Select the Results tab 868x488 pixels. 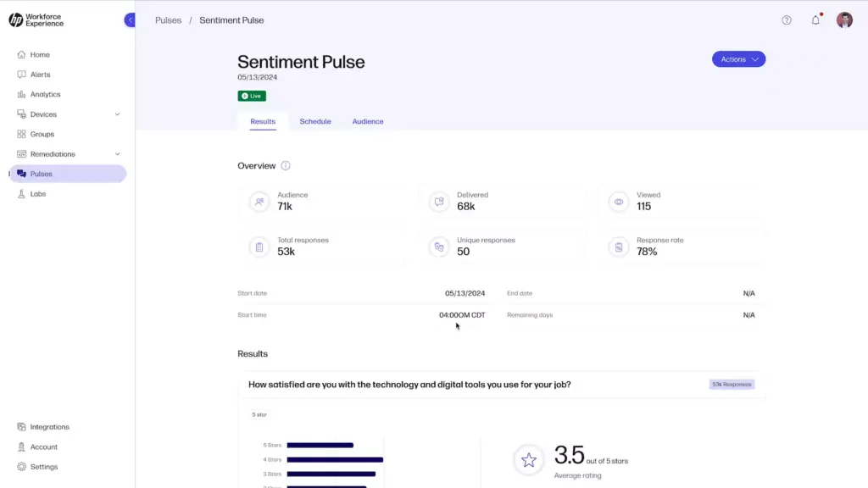263,122
